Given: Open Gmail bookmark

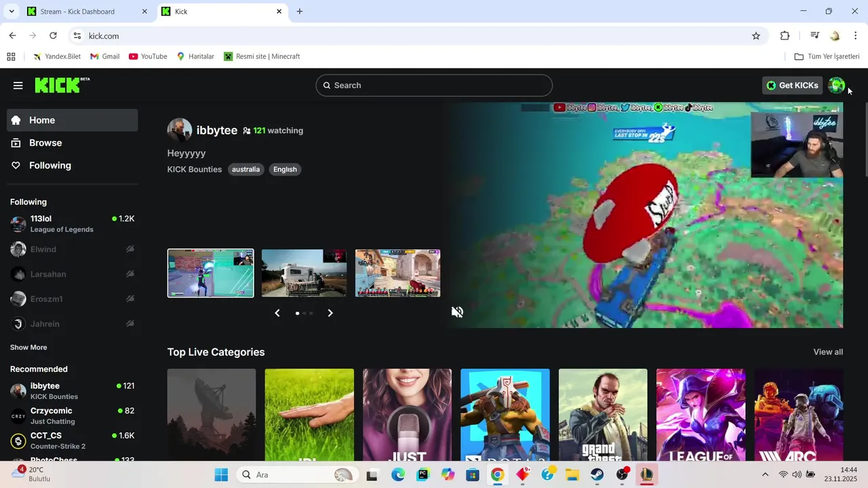Looking at the screenshot, I should [104, 56].
